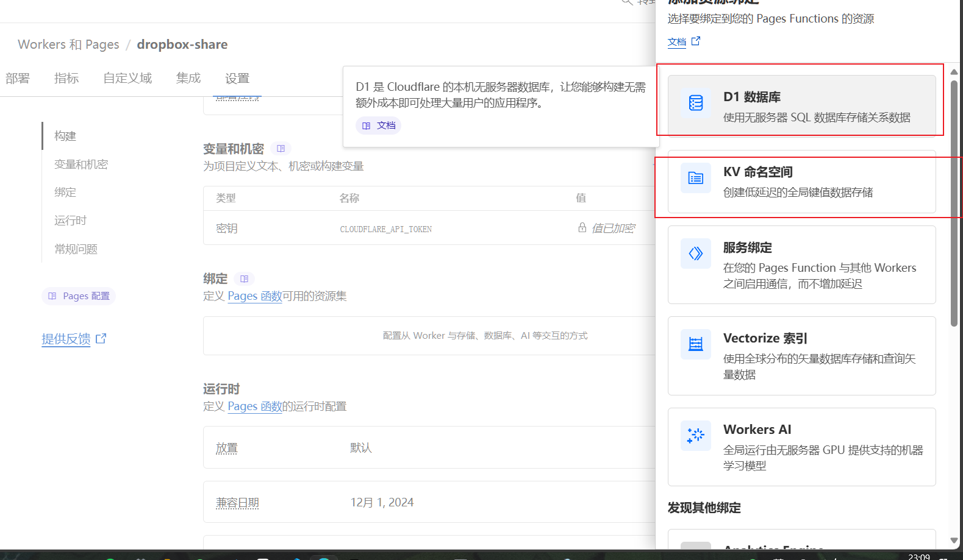This screenshot has height=560, width=963.
Task: Click the Vectorize index icon
Action: click(x=695, y=344)
